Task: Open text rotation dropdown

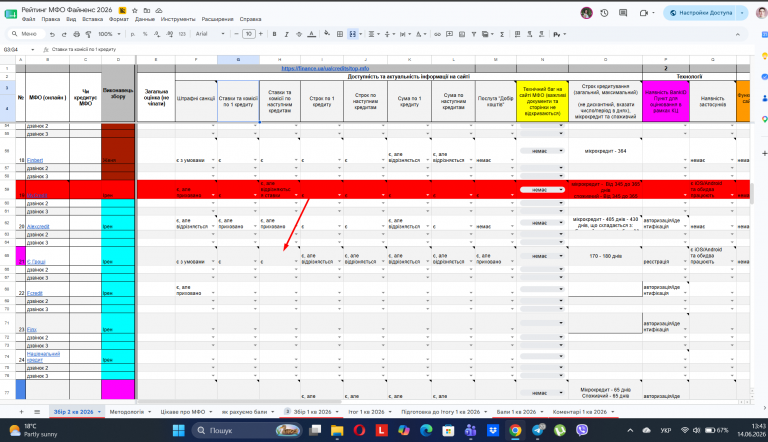Action: (x=420, y=34)
